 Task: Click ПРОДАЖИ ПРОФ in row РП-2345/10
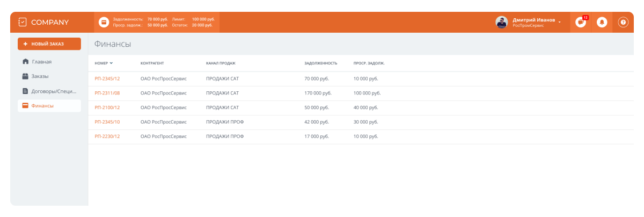pyautogui.click(x=225, y=122)
